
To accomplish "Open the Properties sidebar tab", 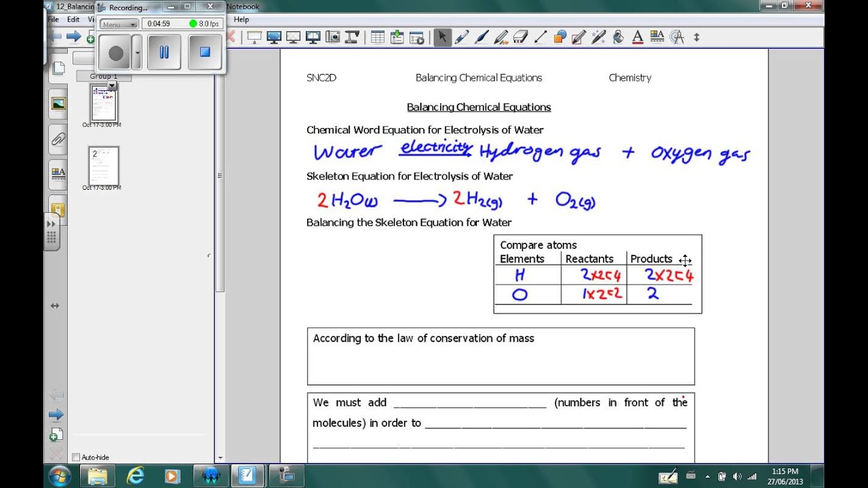I will (x=58, y=174).
